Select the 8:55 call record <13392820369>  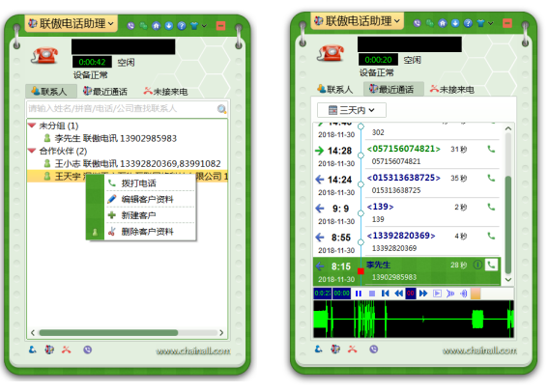407,241
